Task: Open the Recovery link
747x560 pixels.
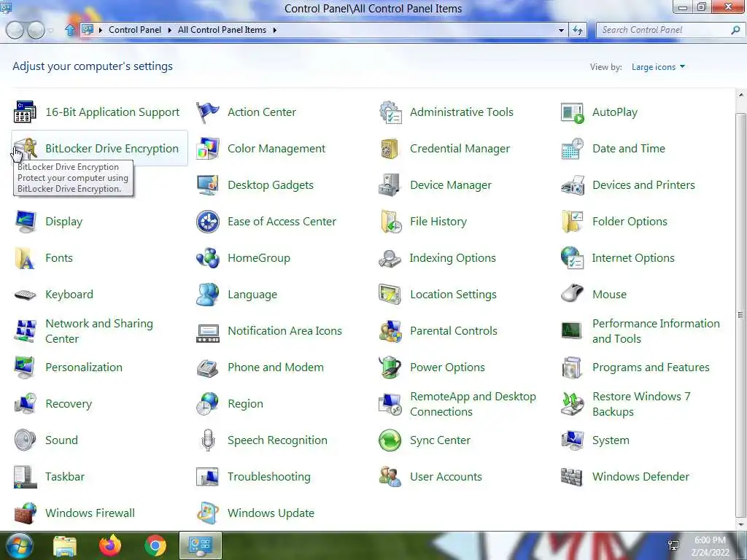Action: point(69,404)
